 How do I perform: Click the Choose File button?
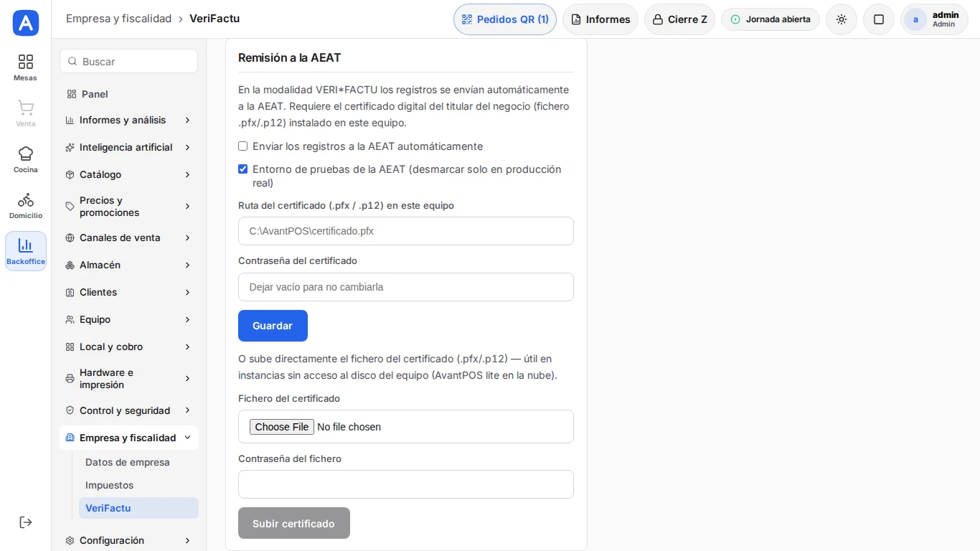282,427
